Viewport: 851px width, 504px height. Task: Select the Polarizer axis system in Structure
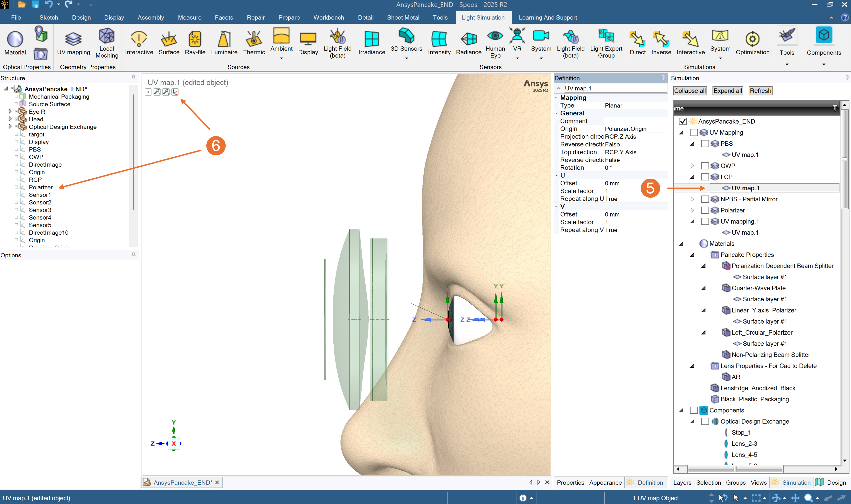pyautogui.click(x=40, y=187)
